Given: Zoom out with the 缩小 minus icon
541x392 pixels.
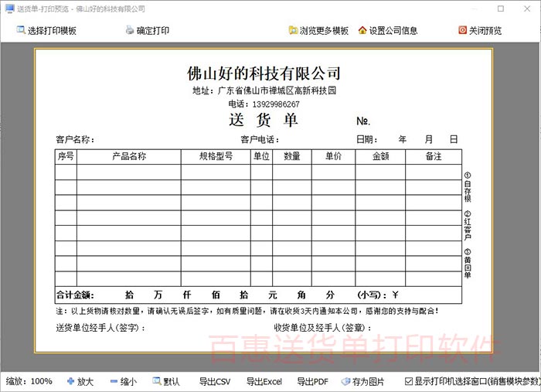Looking at the screenshot, I should click(x=114, y=381).
